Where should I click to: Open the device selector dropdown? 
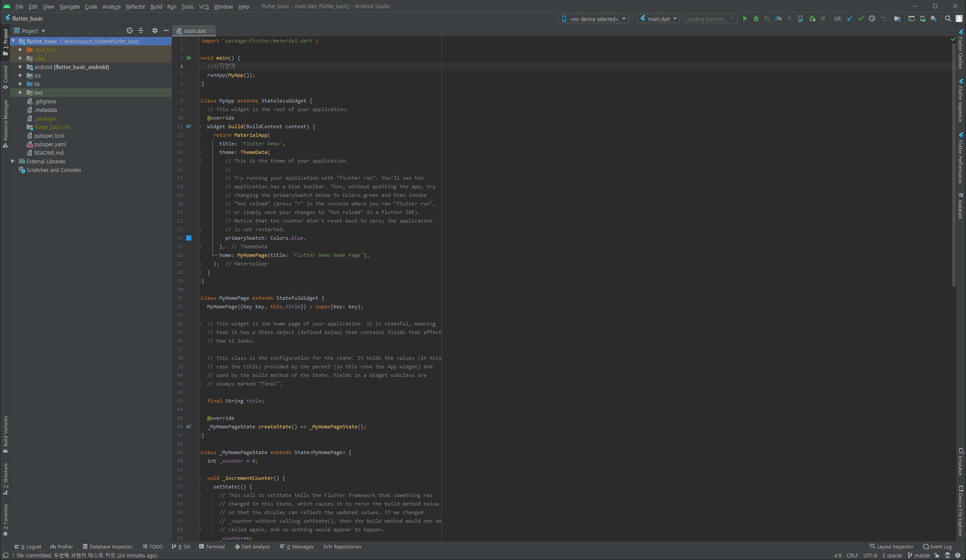tap(594, 19)
